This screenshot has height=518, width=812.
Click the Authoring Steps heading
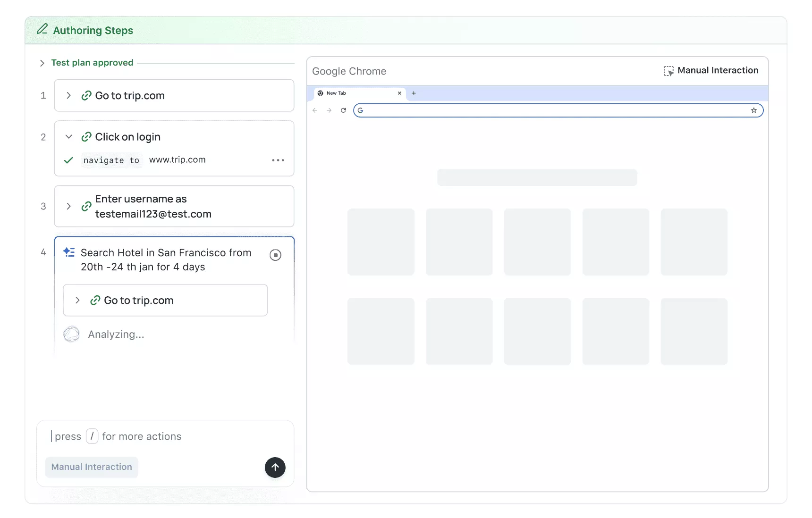[x=93, y=30]
